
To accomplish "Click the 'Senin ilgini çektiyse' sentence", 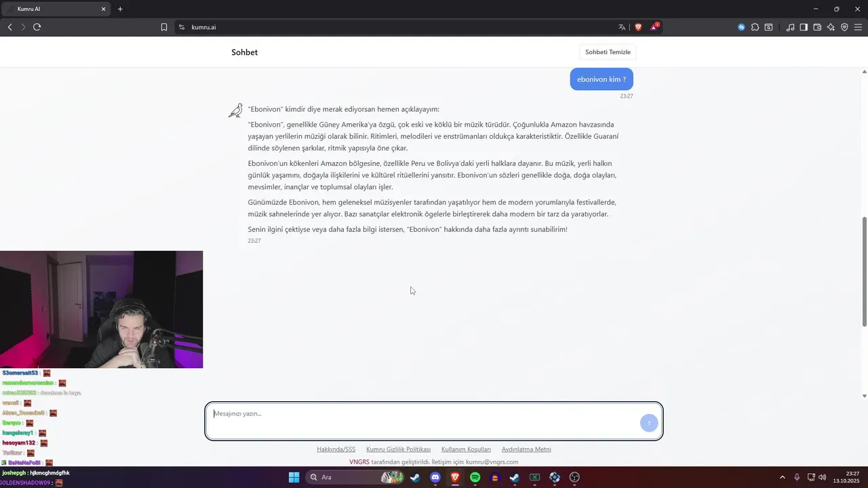I will (x=408, y=229).
